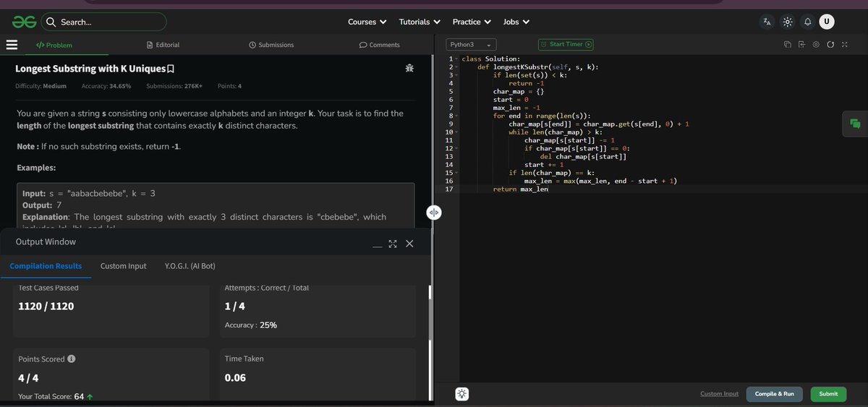The image size is (868, 407).
Task: Click inside code line 17 return max_len
Action: tap(521, 189)
